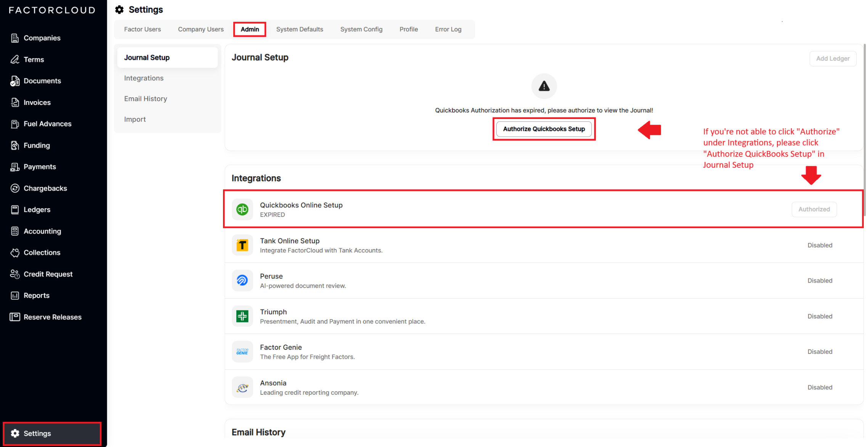Go to Invoices label in sidebar

(x=37, y=103)
